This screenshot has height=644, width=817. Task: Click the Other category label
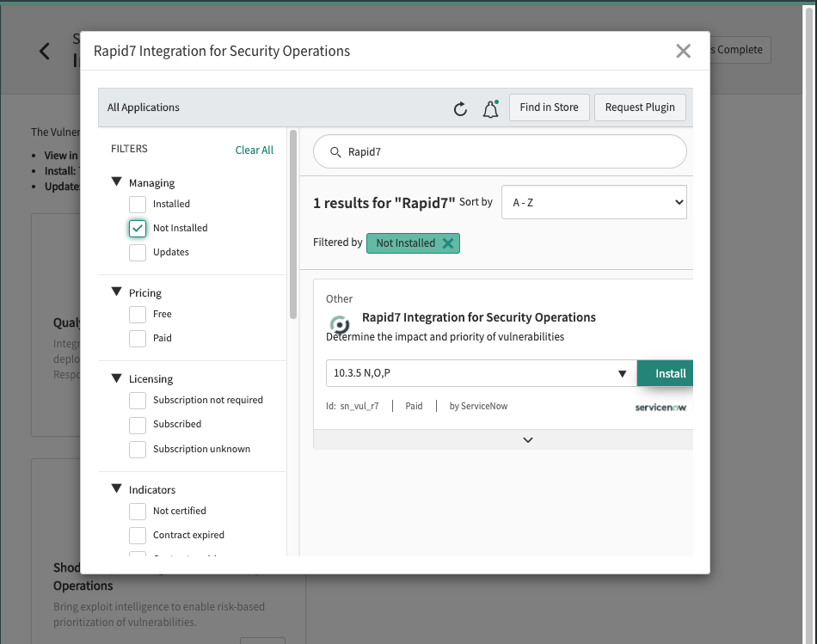tap(339, 299)
